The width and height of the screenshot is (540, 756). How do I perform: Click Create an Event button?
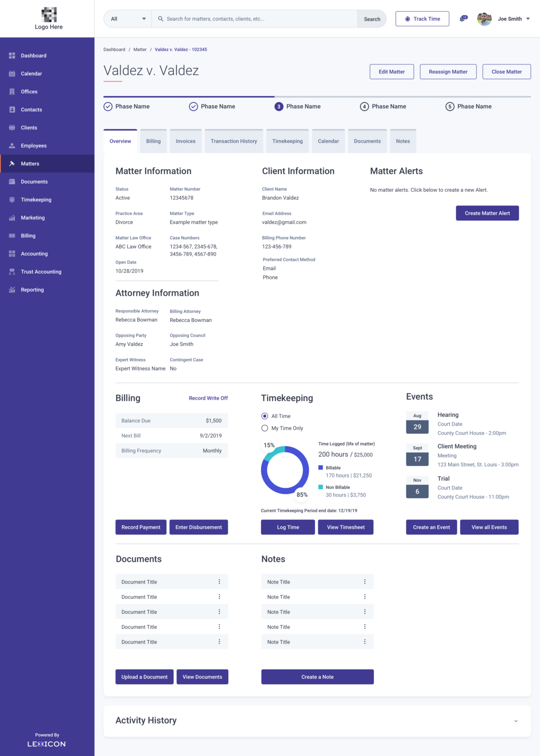pyautogui.click(x=431, y=527)
